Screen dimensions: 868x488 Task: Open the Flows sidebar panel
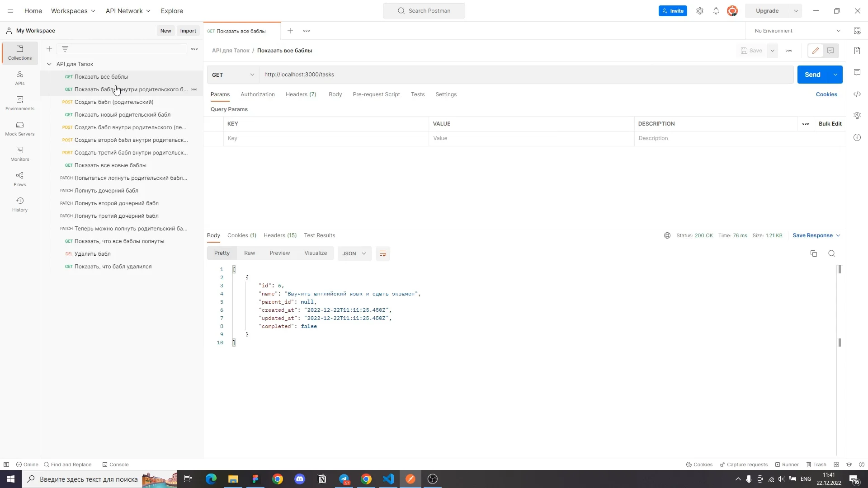(20, 179)
